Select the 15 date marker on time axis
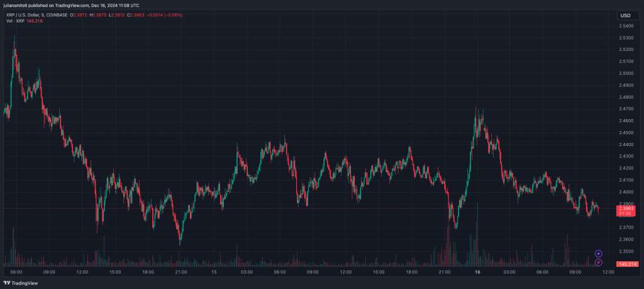 tap(214, 273)
